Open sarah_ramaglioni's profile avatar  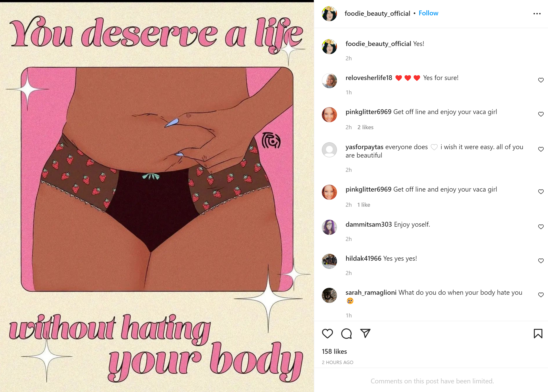[329, 295]
